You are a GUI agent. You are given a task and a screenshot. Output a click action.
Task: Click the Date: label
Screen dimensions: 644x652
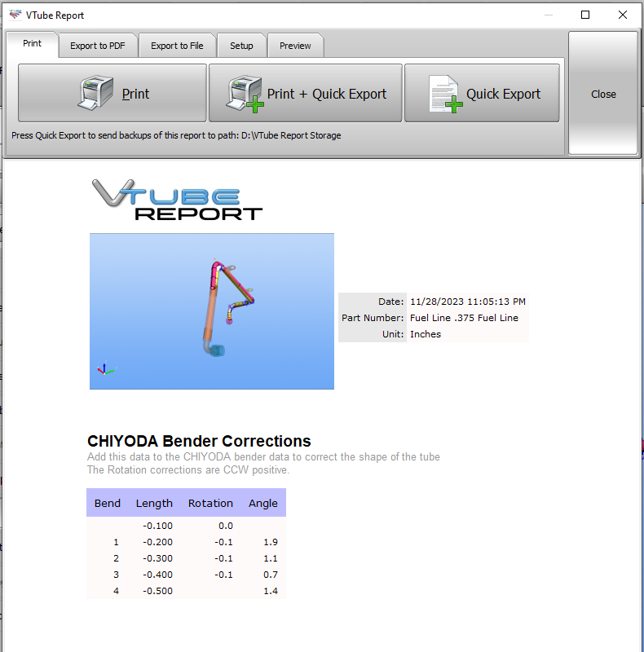tap(390, 302)
